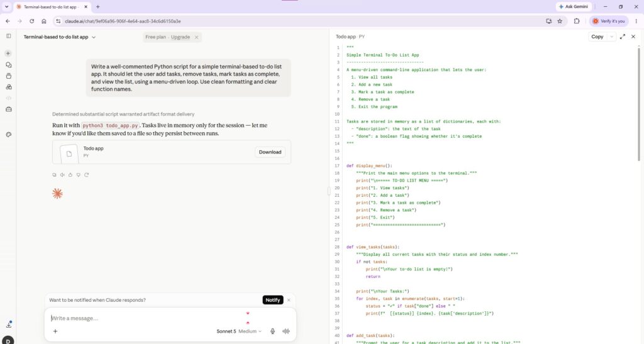Click the Copy button in artifact panel
Image resolution: width=644 pixels, height=344 pixels.
tap(597, 36)
